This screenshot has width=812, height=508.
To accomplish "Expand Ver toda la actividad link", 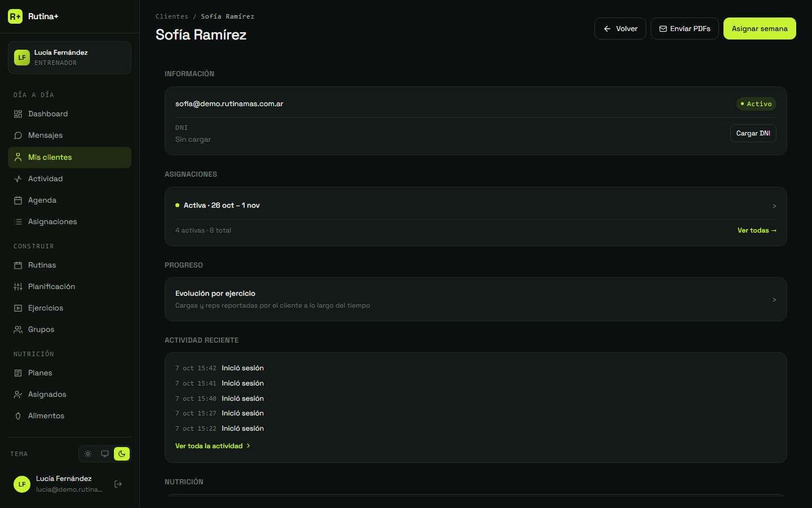I will (x=213, y=446).
